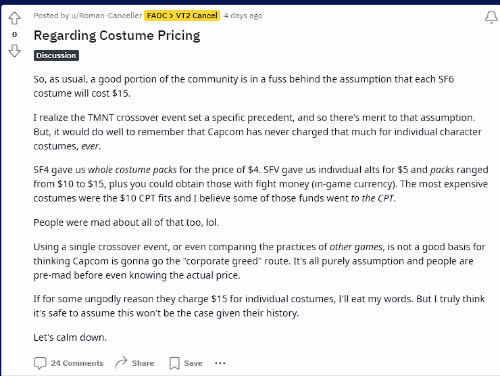Open the u/Roman-Canceller user profile
Image resolution: width=500 pixels, height=376 pixels.
pos(107,16)
